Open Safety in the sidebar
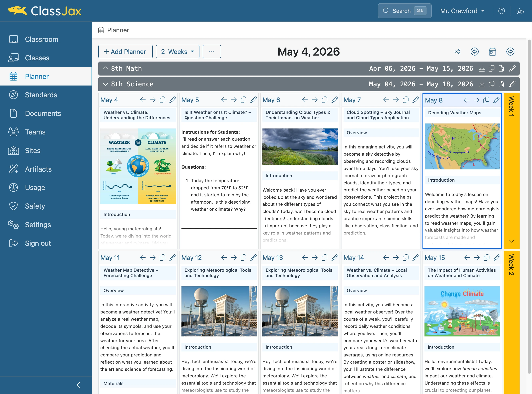Image resolution: width=532 pixels, height=394 pixels. coord(46,206)
